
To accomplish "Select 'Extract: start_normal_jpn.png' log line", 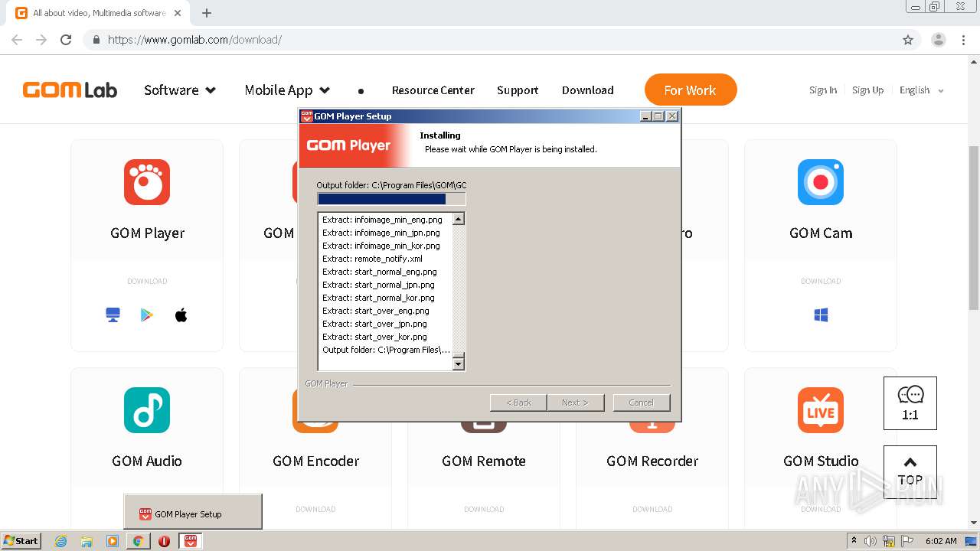I will point(378,285).
